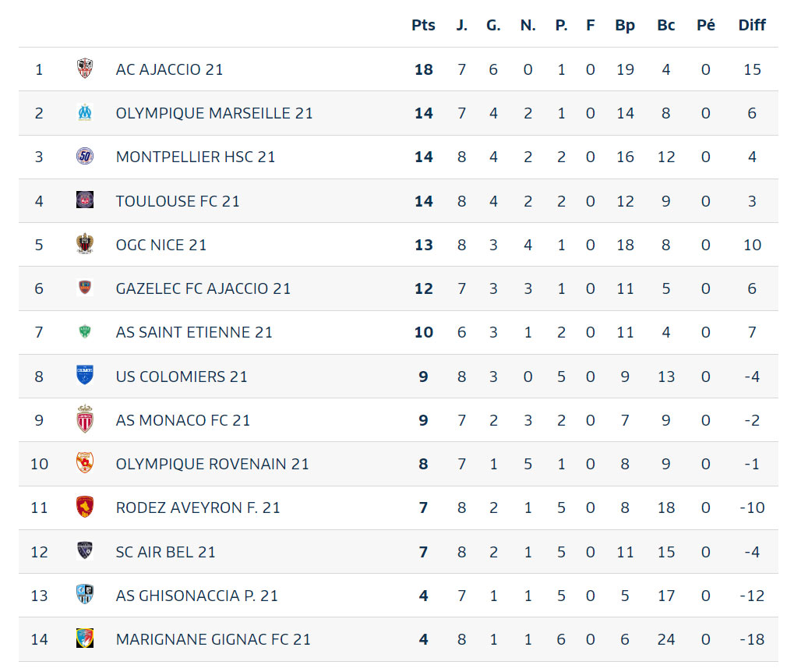The width and height of the screenshot is (794, 672).
Task: Click the Marignane Gignac FC logo
Action: click(x=85, y=638)
